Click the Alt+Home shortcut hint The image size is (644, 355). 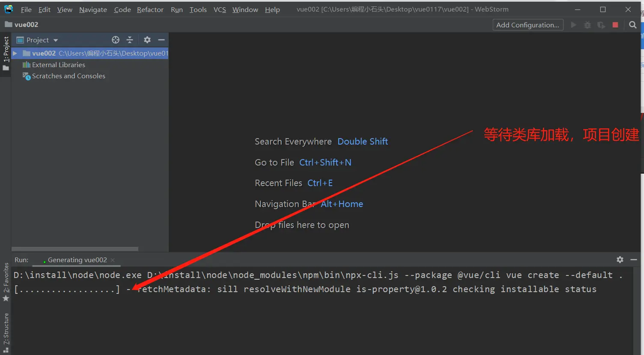coord(342,204)
